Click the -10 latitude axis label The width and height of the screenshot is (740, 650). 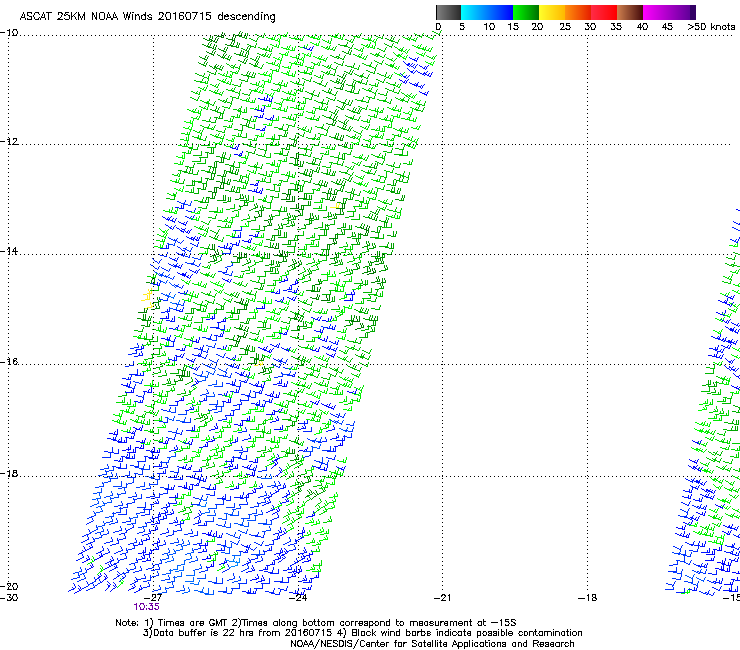pos(9,33)
